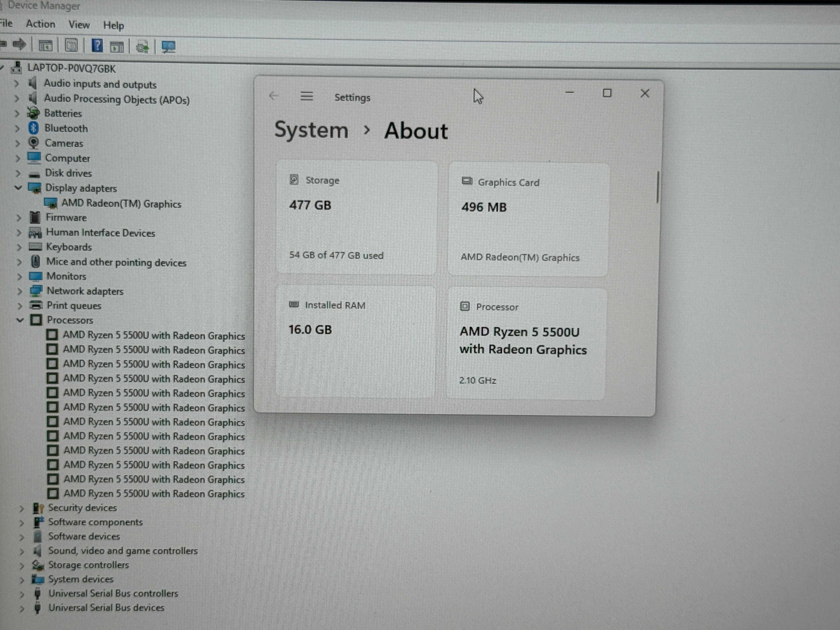The height and width of the screenshot is (630, 840).
Task: Click the Bluetooth icon in the tree
Action: pos(33,128)
